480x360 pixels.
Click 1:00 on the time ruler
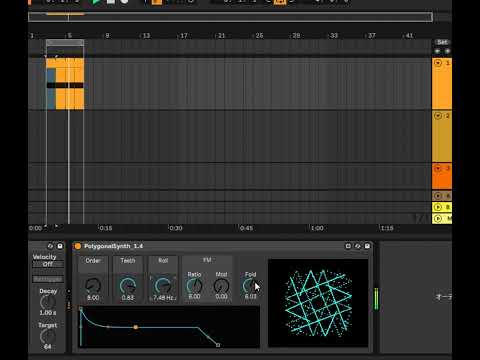pos(317,228)
